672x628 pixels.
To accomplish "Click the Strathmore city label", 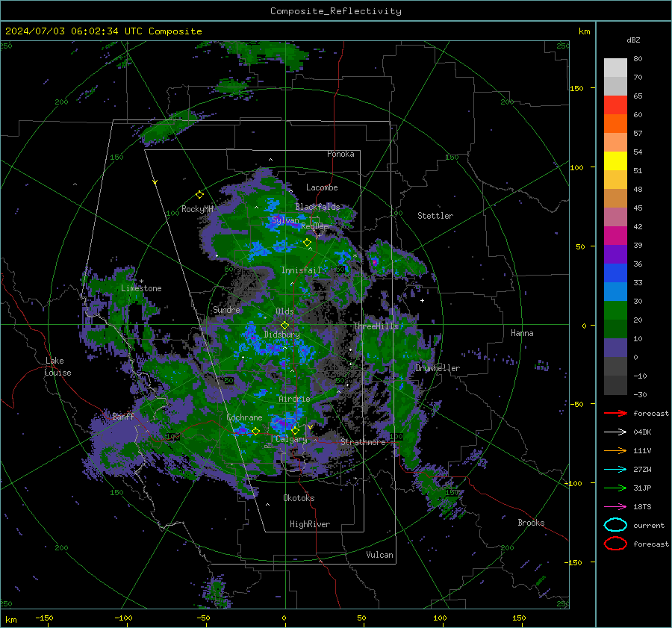I will tap(363, 442).
